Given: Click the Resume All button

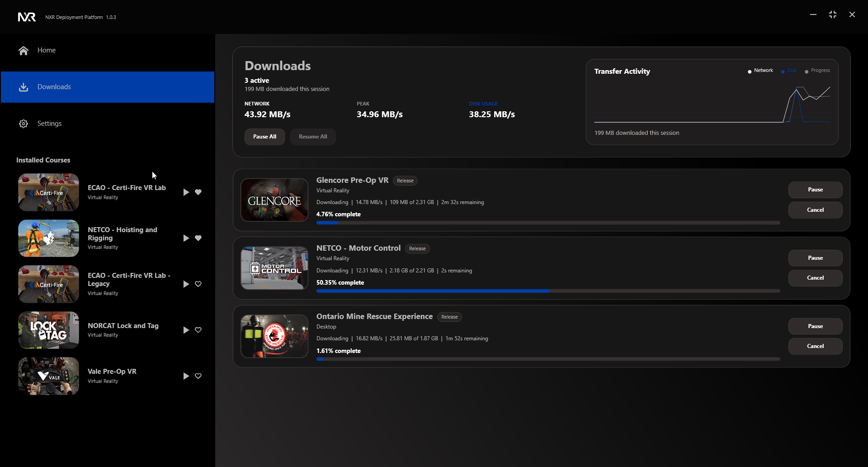Looking at the screenshot, I should tap(313, 137).
